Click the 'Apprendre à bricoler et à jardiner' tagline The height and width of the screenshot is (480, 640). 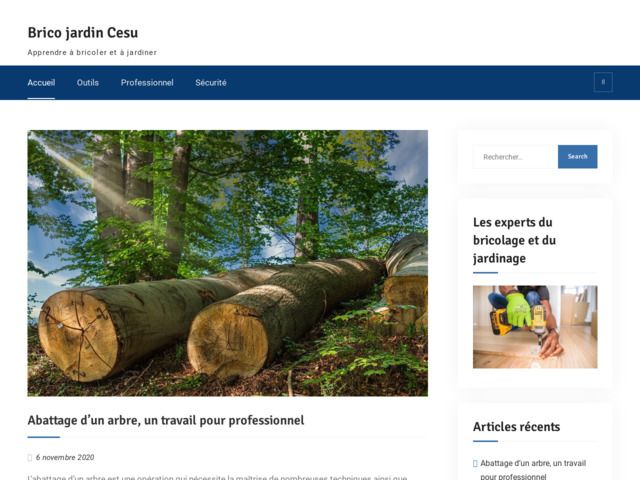click(x=92, y=52)
